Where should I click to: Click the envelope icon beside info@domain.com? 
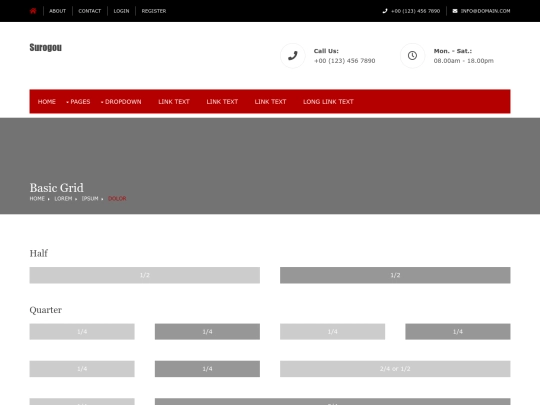(x=455, y=11)
